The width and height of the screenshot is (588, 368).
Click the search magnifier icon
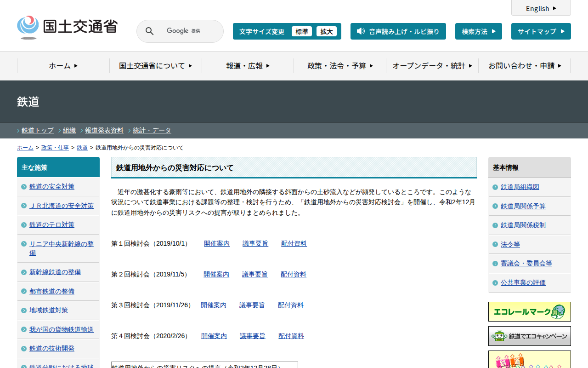coord(149,31)
